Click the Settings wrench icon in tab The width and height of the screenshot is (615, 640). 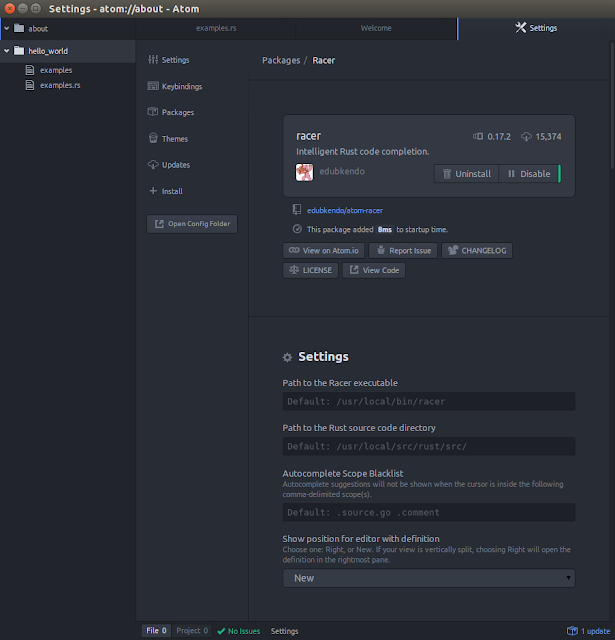pos(520,28)
